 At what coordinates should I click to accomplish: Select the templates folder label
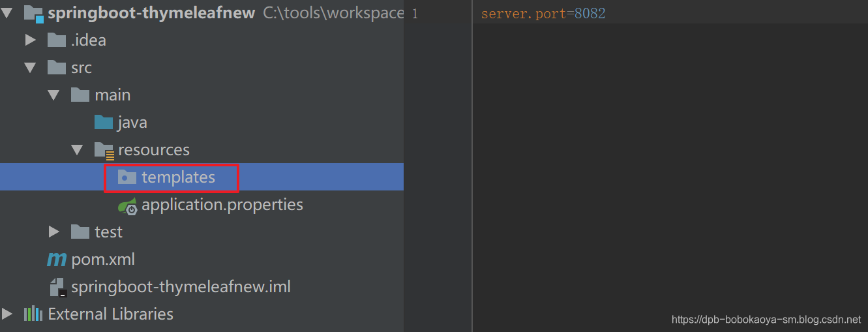click(x=178, y=177)
